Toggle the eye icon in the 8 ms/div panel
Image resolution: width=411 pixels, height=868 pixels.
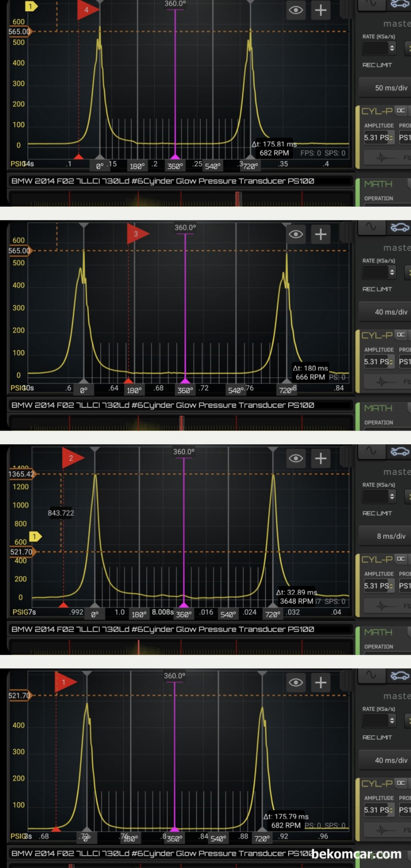click(x=296, y=458)
